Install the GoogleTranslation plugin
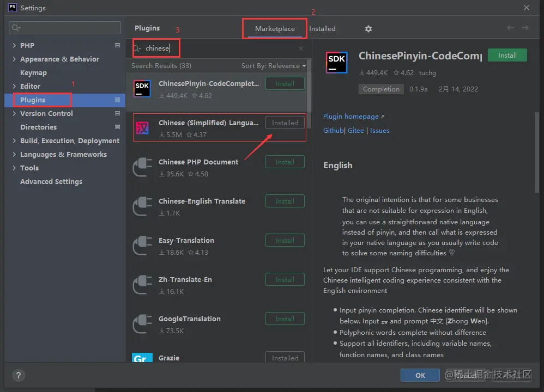 [285, 318]
